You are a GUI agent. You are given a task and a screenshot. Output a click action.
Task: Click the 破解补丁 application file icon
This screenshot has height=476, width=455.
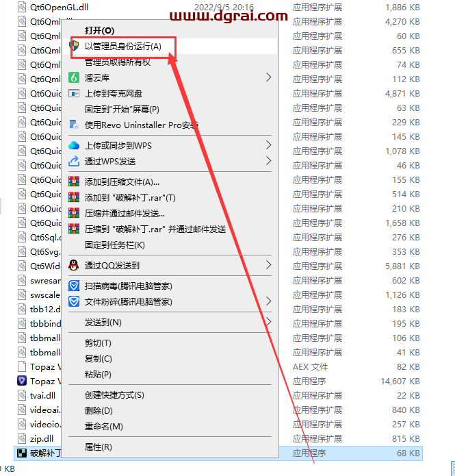[x=22, y=453]
